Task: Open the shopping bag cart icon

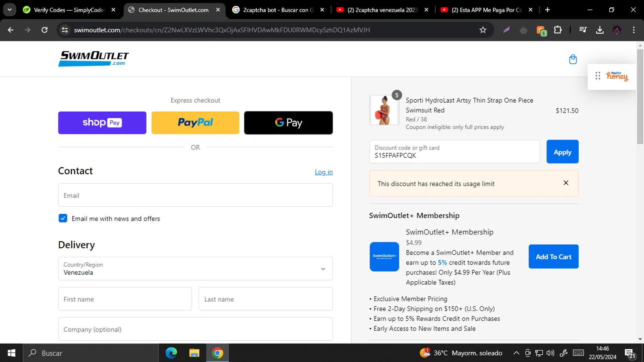Action: tap(573, 59)
